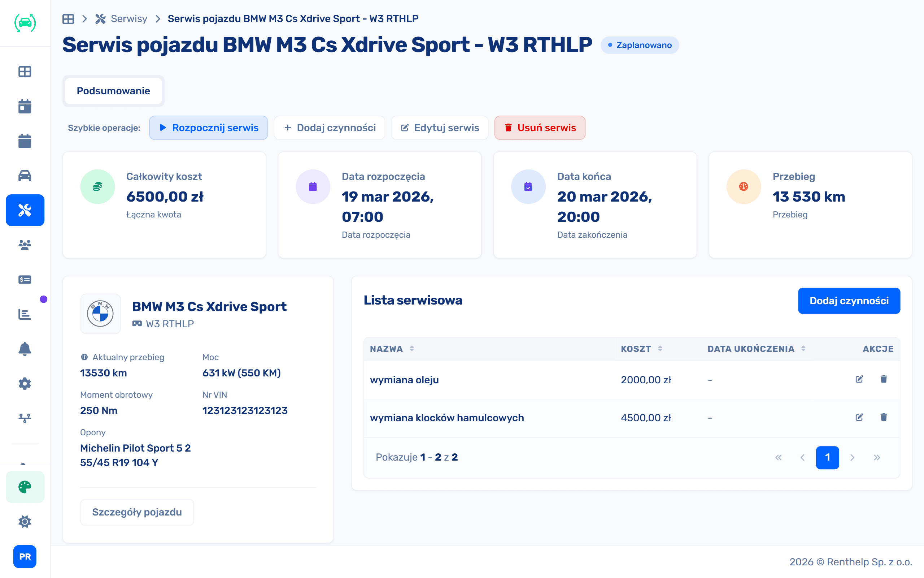Image resolution: width=924 pixels, height=578 pixels.
Task: Sort table by Koszt column
Action: tap(641, 349)
